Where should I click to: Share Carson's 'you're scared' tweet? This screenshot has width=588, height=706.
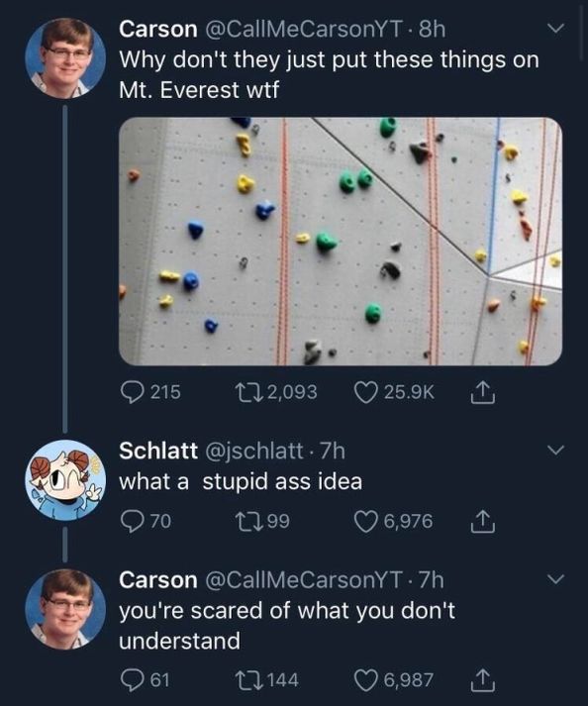click(483, 680)
